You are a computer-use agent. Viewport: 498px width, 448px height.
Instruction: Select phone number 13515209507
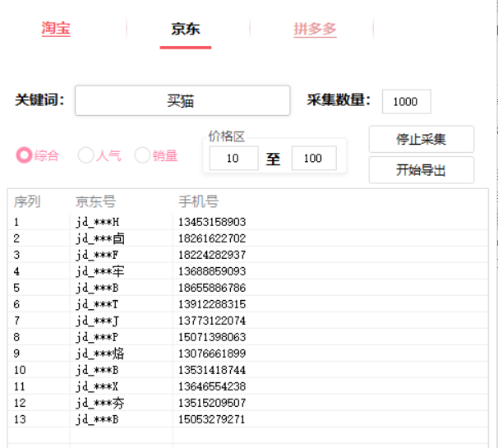click(x=212, y=403)
